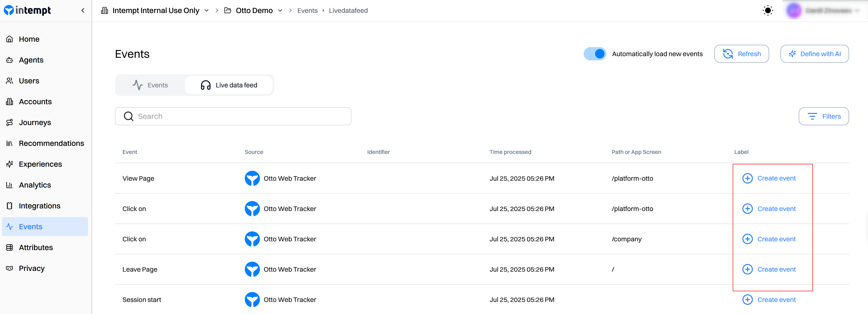Image resolution: width=868 pixels, height=314 pixels.
Task: Expand the Intempt Internal Use Only dropdown
Action: coord(206,10)
